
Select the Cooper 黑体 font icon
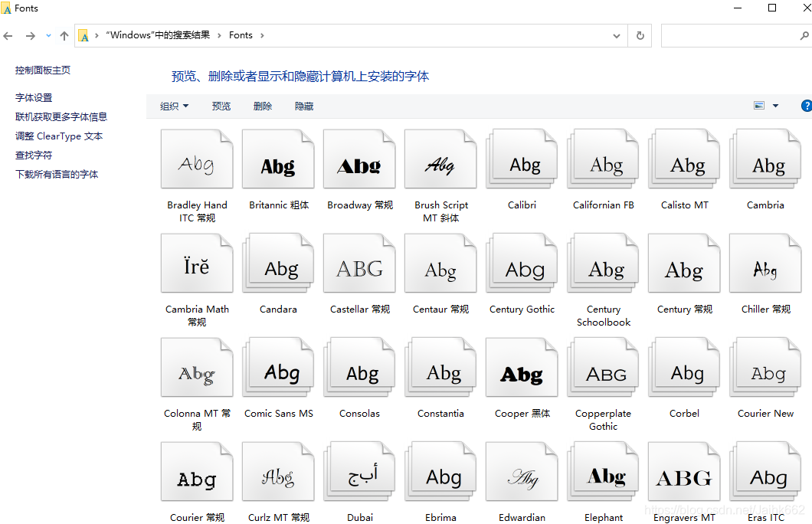point(522,368)
